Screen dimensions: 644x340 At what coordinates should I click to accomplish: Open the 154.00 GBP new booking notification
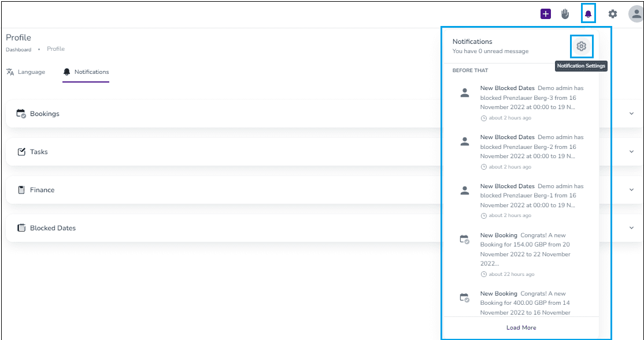click(521, 255)
